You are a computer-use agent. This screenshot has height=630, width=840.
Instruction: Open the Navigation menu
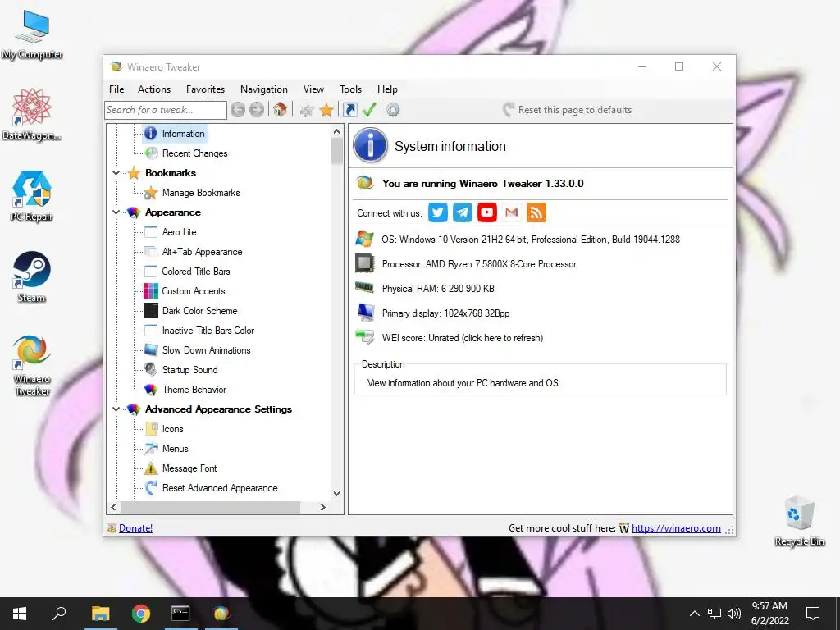pos(263,89)
